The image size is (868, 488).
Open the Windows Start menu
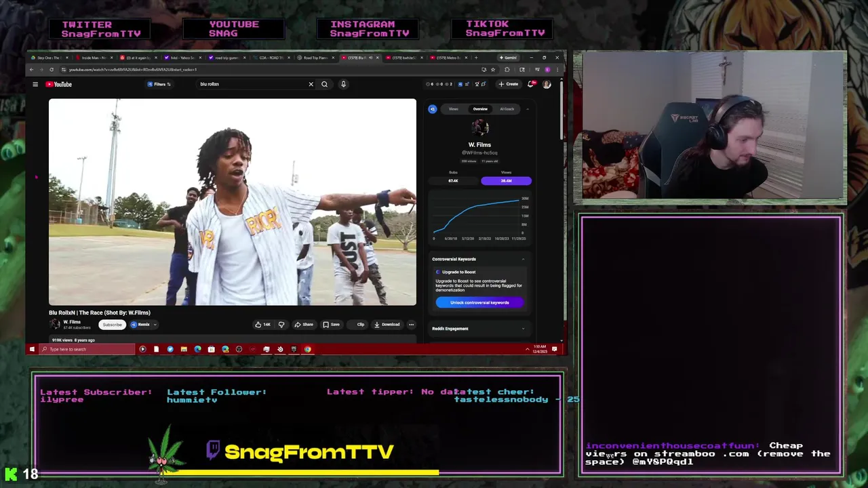32,349
